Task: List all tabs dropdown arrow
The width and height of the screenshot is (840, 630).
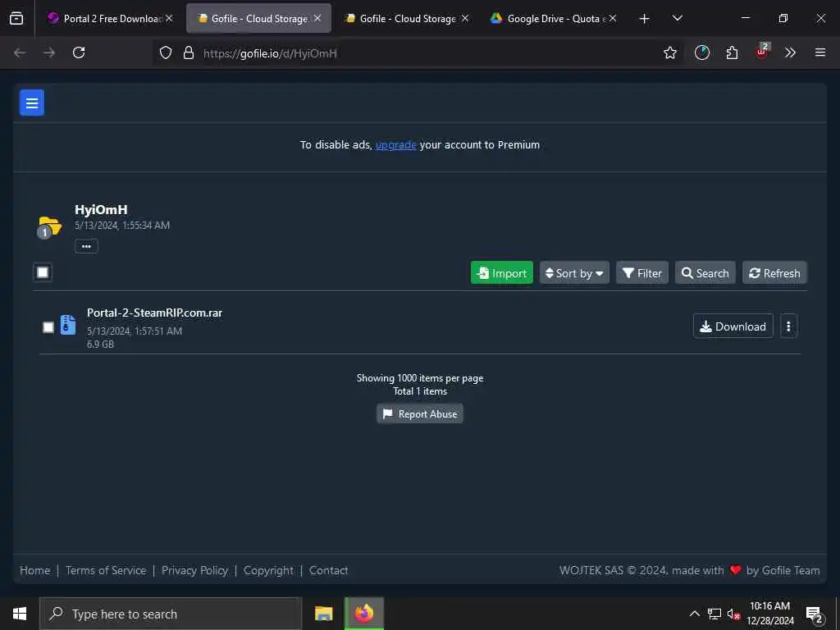Action: coord(677,18)
